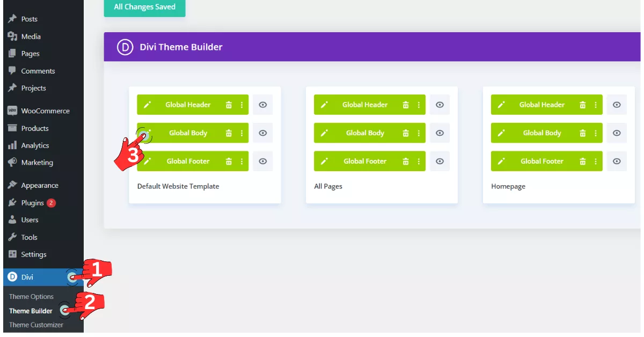Viewport: 644px width, 337px height.
Task: Edit Global Header in Default Website Template
Action: pyautogui.click(x=147, y=105)
